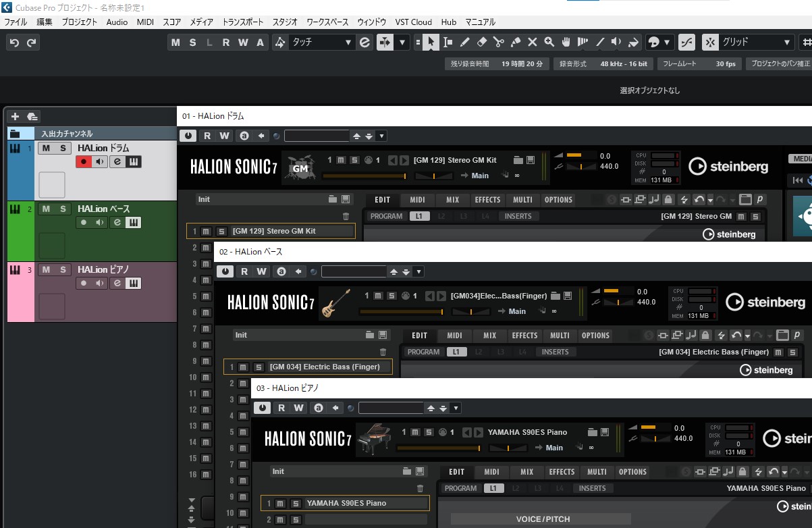Toggle global Read R automation button in toolbar
812x528 pixels.
(x=226, y=43)
